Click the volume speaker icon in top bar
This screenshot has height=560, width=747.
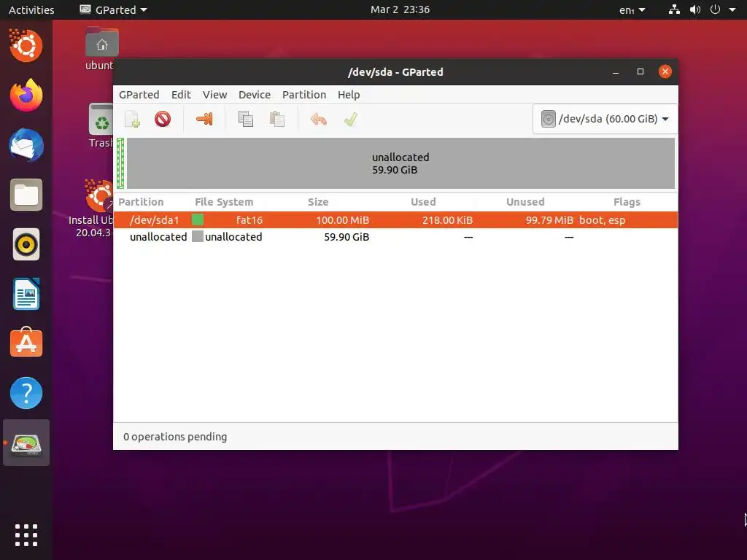pyautogui.click(x=695, y=9)
